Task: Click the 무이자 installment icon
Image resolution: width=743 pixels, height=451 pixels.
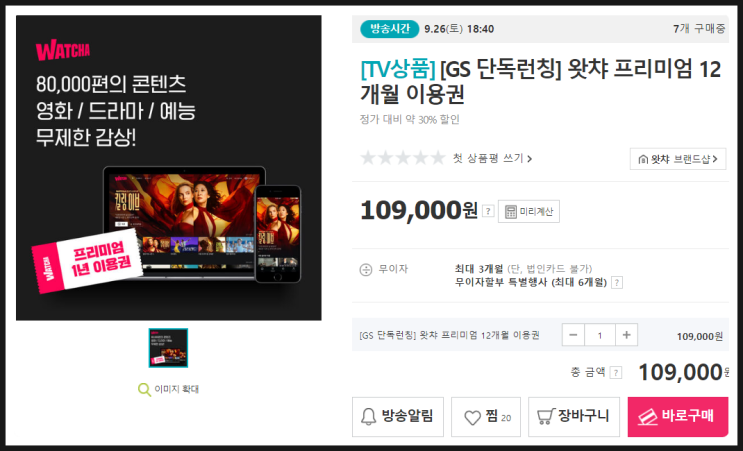Action: tap(366, 270)
